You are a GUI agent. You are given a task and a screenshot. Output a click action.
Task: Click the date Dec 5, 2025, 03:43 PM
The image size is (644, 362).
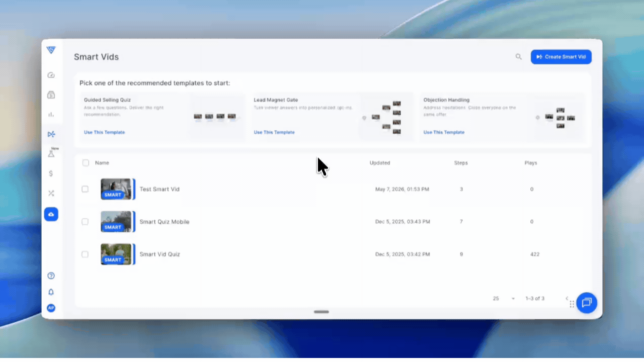coord(403,222)
